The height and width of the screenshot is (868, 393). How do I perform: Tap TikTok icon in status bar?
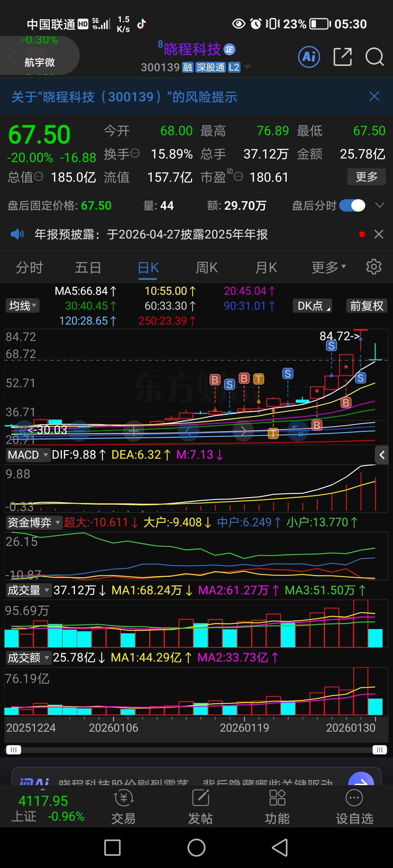141,24
